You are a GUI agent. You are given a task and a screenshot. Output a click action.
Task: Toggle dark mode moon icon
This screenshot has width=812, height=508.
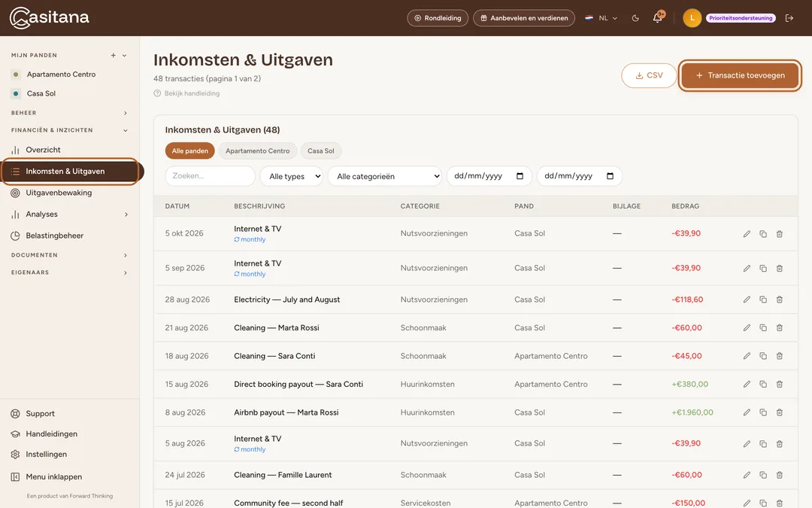tap(635, 18)
